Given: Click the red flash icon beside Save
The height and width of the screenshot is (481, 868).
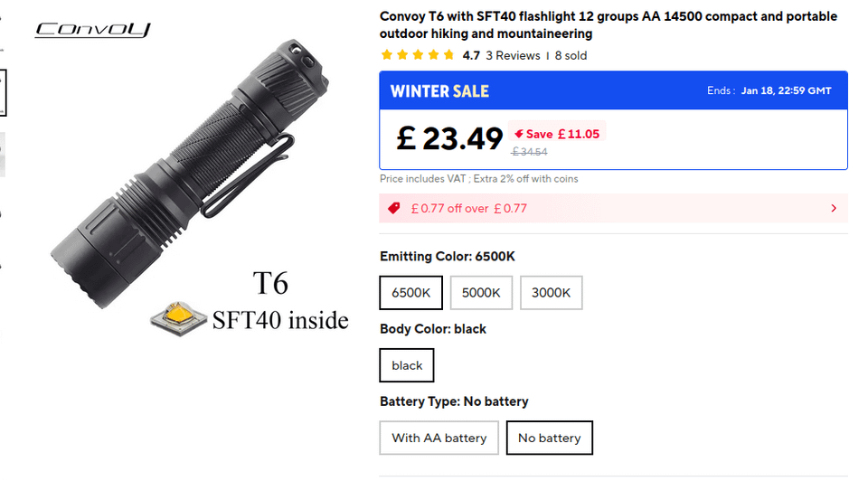Looking at the screenshot, I should (x=519, y=134).
